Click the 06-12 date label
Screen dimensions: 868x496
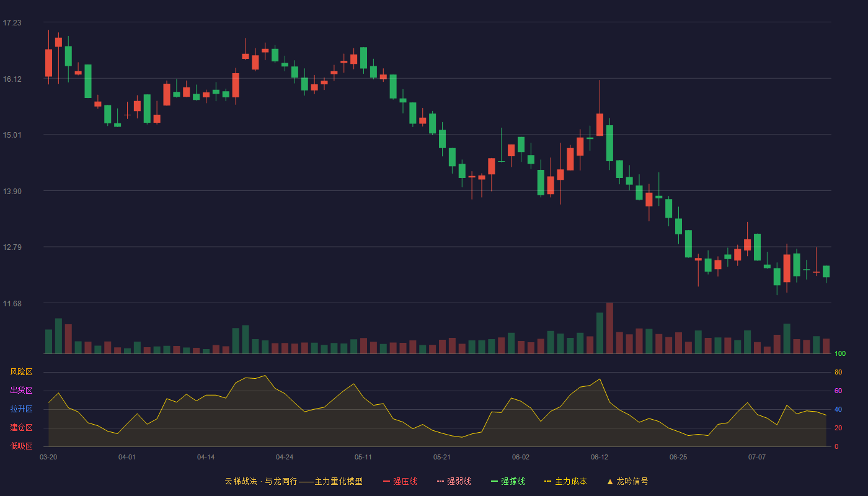[600, 457]
